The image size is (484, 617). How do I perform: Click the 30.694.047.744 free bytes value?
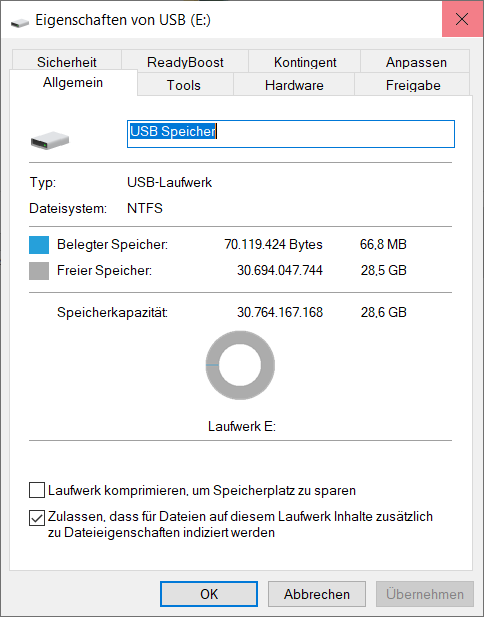[x=280, y=270]
